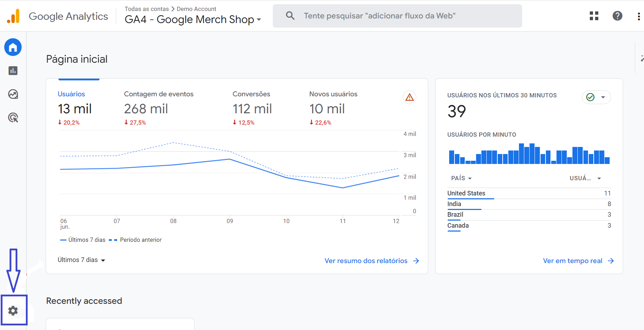This screenshot has height=330, width=644.
Task: Click the orange warning triangle icon
Action: (x=409, y=97)
